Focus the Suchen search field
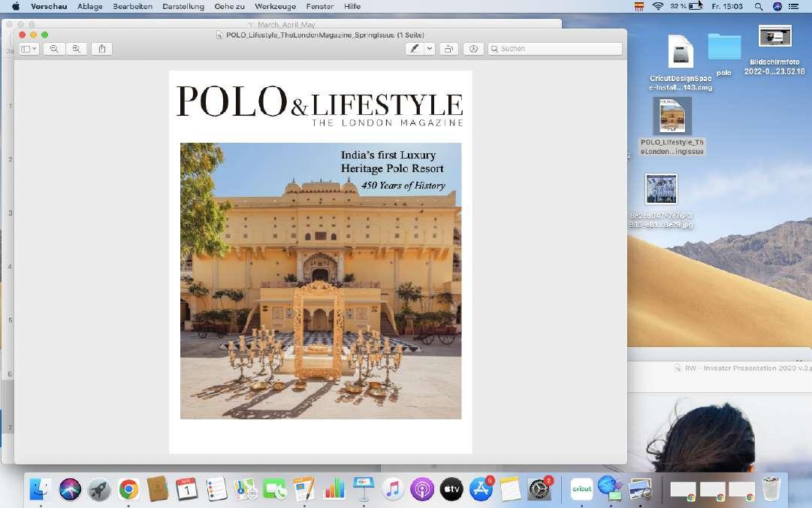 [555, 49]
